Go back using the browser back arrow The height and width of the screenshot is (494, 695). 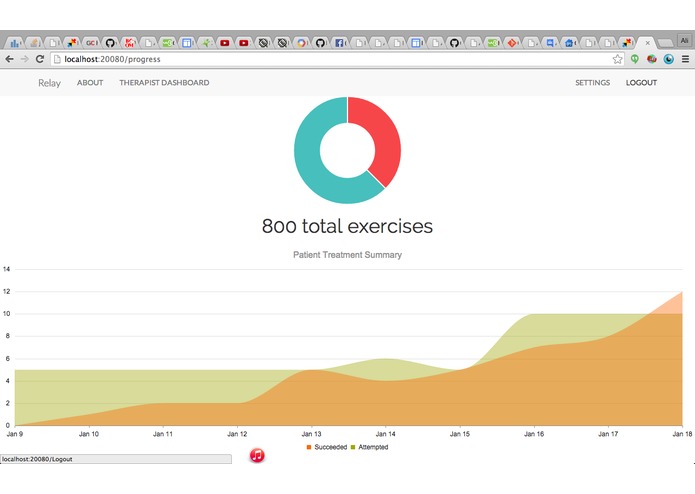coord(9,59)
